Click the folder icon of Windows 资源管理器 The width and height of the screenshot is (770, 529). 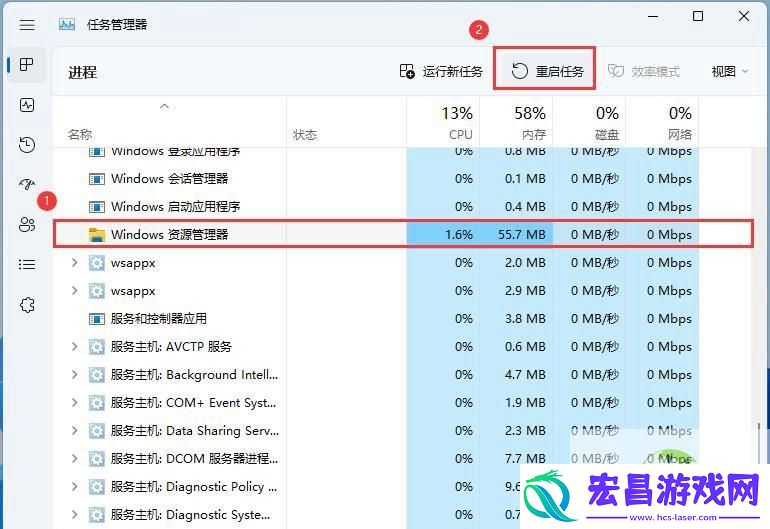pos(97,235)
